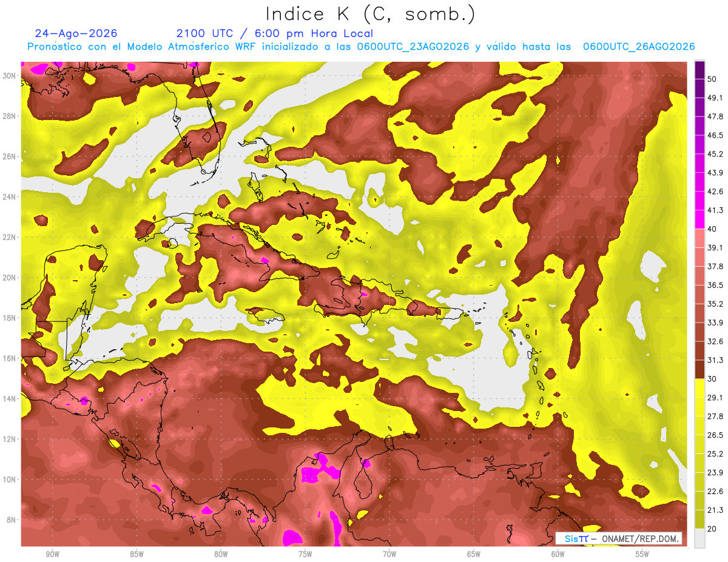The width and height of the screenshot is (728, 562).
Task: Click the '46.5' value on the color scale
Action: click(x=716, y=135)
